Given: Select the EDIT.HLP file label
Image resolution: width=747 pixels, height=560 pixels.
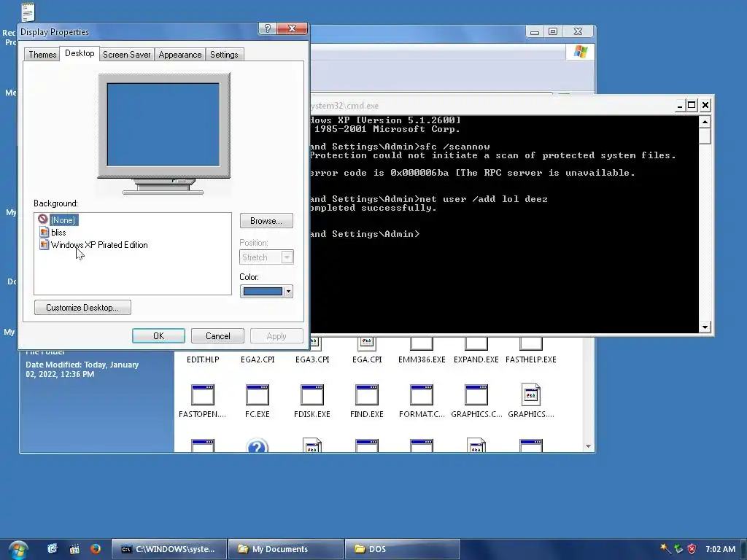Looking at the screenshot, I should tap(203, 359).
